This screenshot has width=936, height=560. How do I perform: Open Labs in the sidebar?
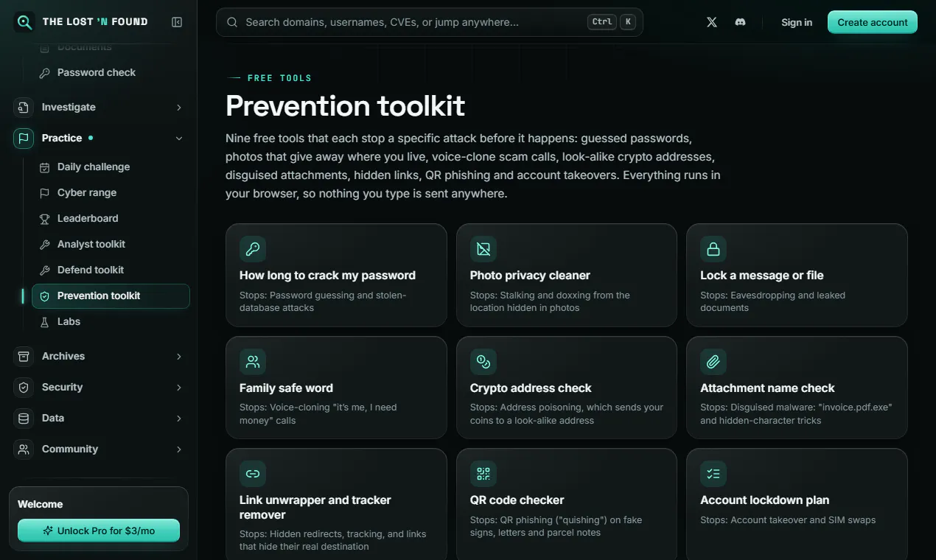[111, 322]
